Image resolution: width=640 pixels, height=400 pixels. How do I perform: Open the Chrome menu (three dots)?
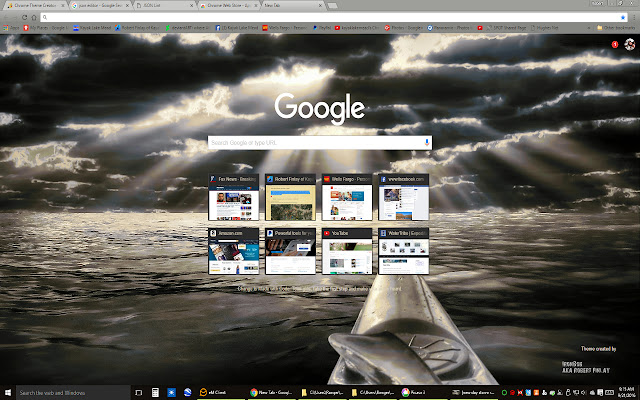pyautogui.click(x=633, y=18)
